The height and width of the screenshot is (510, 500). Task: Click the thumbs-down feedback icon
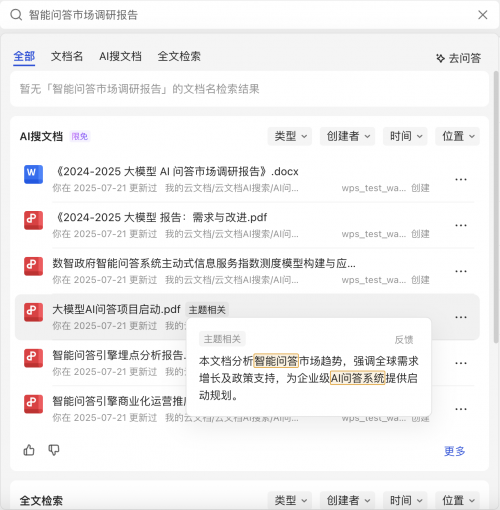pos(54,450)
